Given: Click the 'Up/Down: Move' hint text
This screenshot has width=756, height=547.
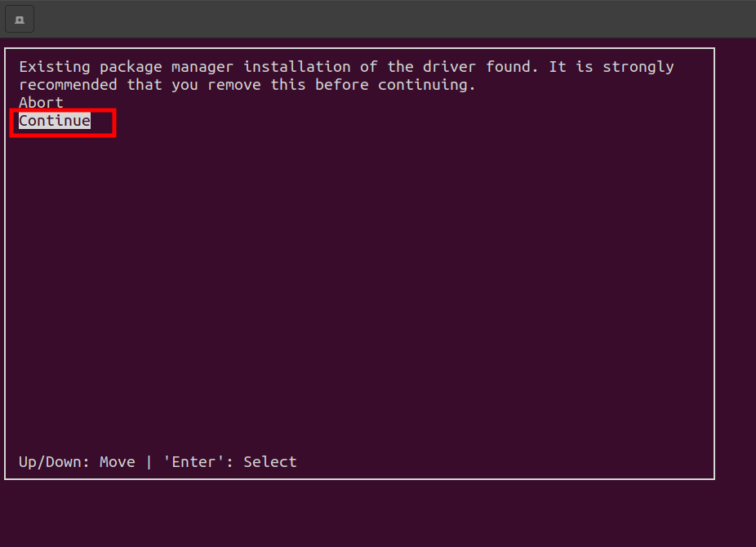Looking at the screenshot, I should pyautogui.click(x=77, y=462).
